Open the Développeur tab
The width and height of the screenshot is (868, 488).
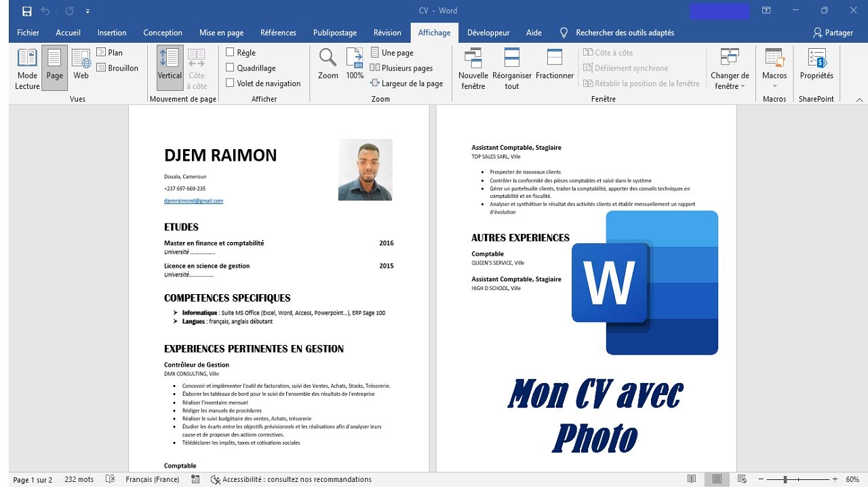(488, 33)
